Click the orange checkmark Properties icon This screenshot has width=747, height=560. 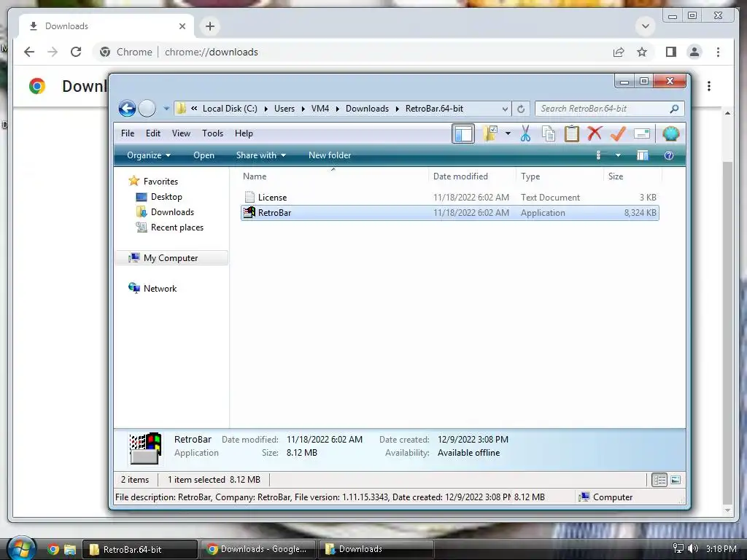618,134
